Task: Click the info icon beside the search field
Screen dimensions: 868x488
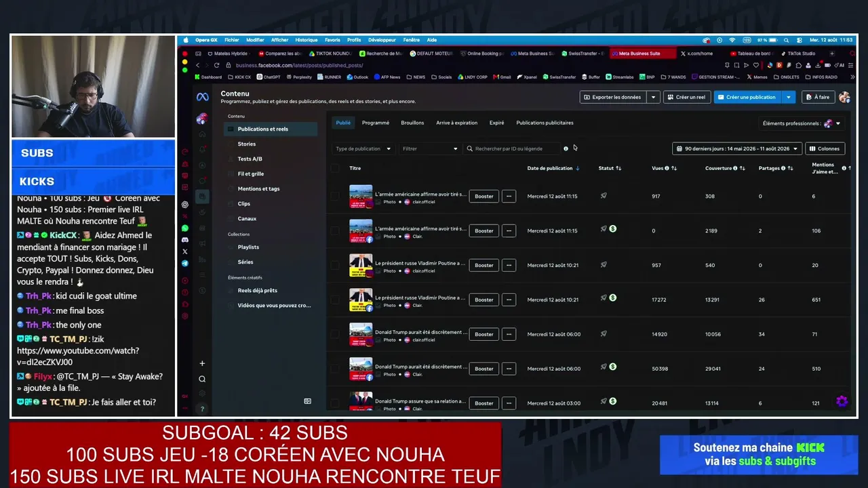Action: (x=566, y=148)
